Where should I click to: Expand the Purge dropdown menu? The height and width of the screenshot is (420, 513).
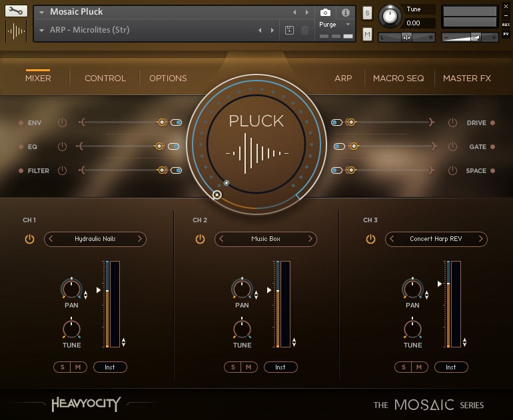(x=348, y=25)
